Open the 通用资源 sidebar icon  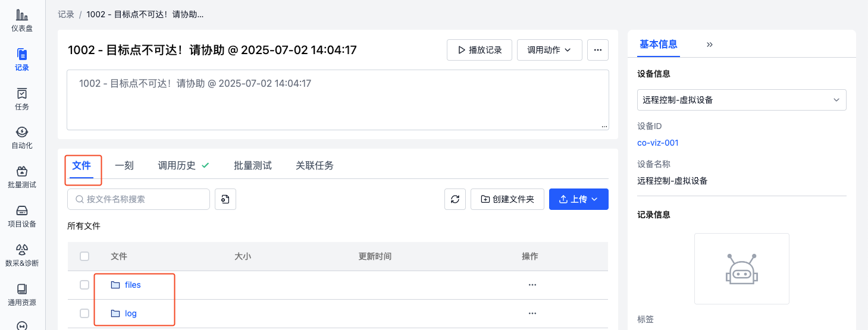point(22,294)
